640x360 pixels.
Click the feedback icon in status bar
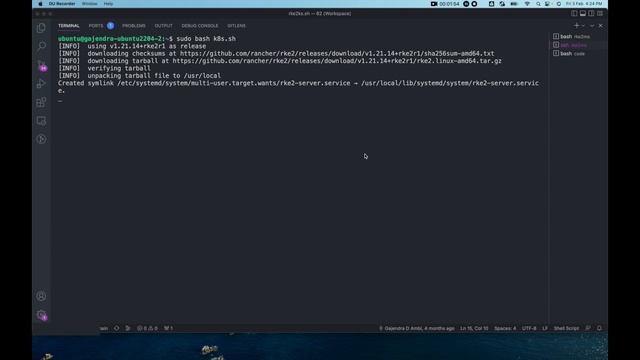[x=588, y=328]
